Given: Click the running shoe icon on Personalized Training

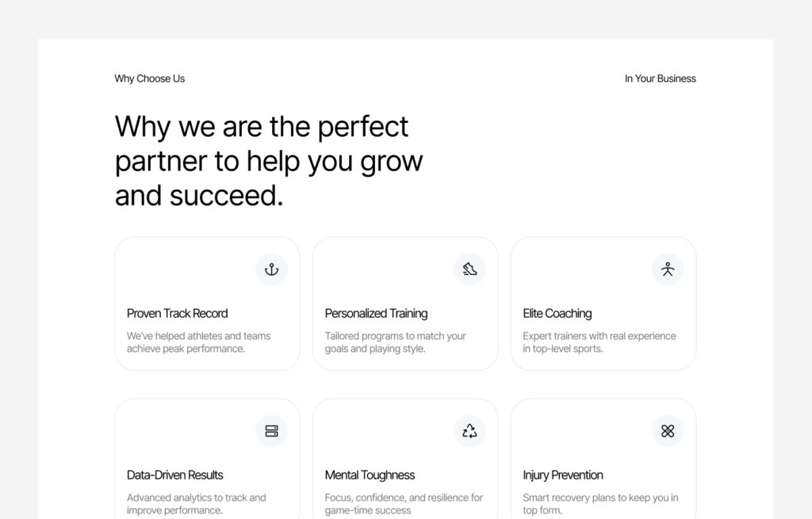Looking at the screenshot, I should point(469,269).
